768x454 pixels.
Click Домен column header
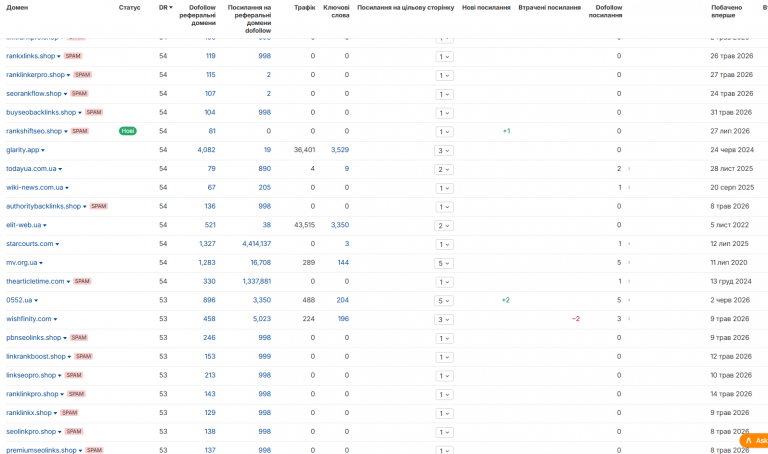click(17, 7)
